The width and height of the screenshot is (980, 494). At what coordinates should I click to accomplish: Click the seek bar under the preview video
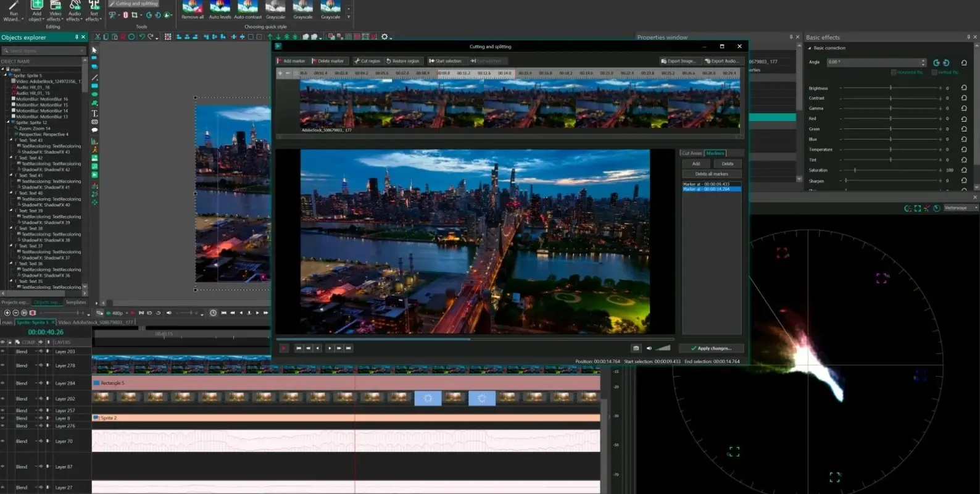tap(475, 339)
